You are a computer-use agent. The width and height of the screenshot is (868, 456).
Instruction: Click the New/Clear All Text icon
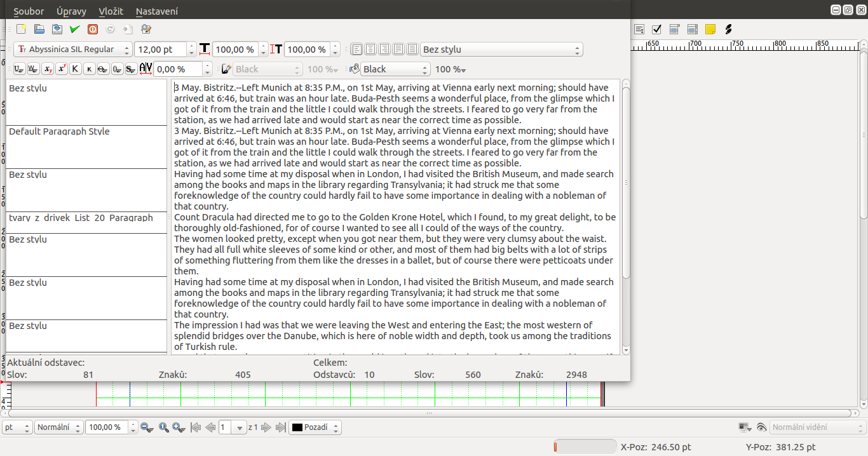[x=22, y=29]
